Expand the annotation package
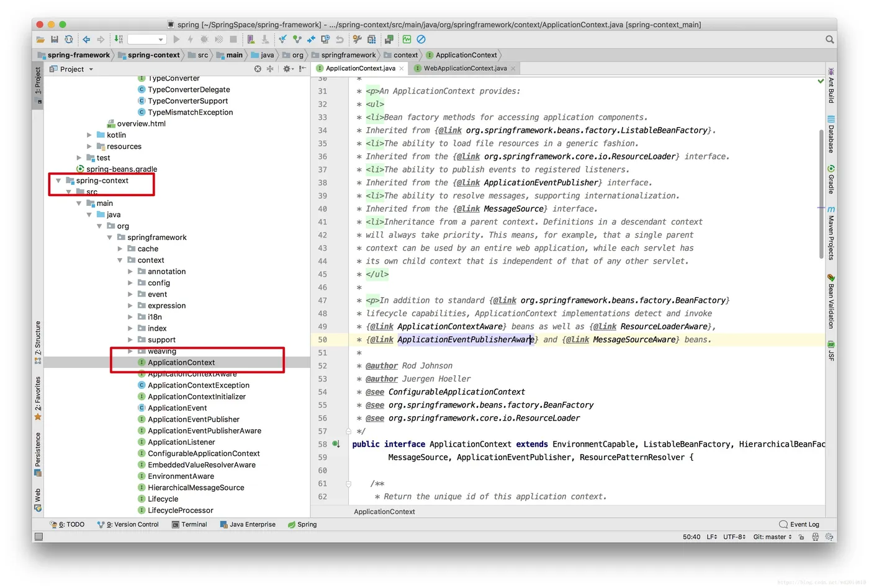 coord(130,272)
